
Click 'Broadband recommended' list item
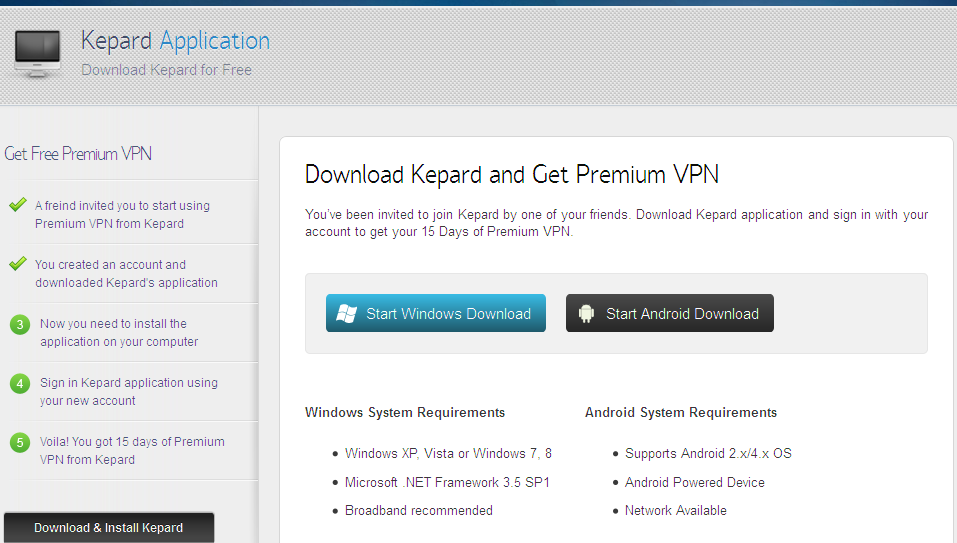[x=419, y=510]
